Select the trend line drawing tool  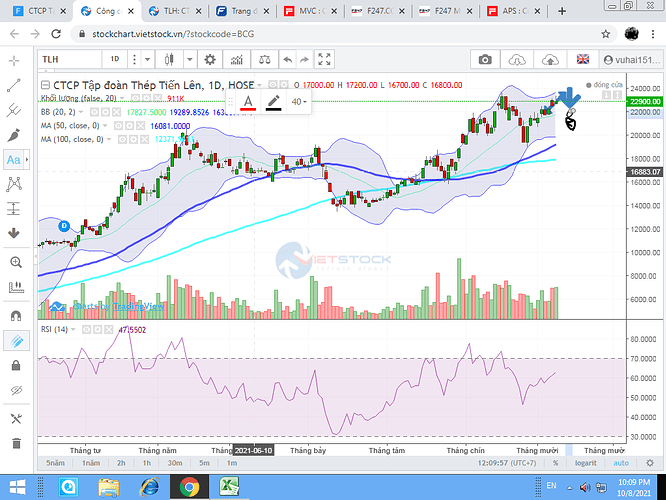pos(14,85)
